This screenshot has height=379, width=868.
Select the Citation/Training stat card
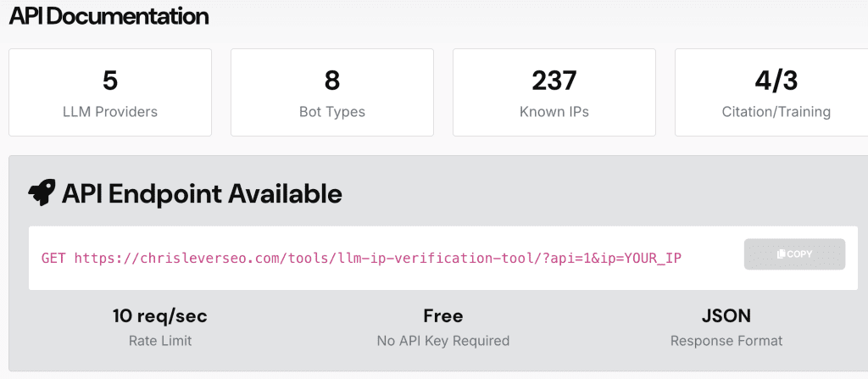click(x=771, y=92)
